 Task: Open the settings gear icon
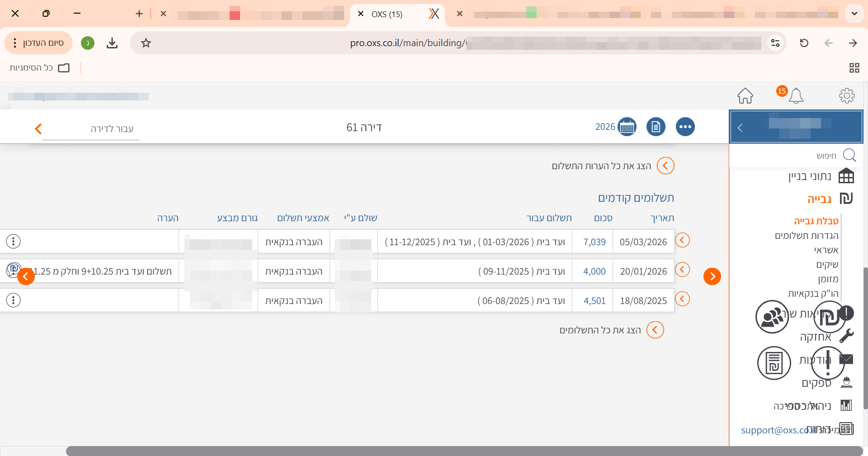(x=846, y=96)
